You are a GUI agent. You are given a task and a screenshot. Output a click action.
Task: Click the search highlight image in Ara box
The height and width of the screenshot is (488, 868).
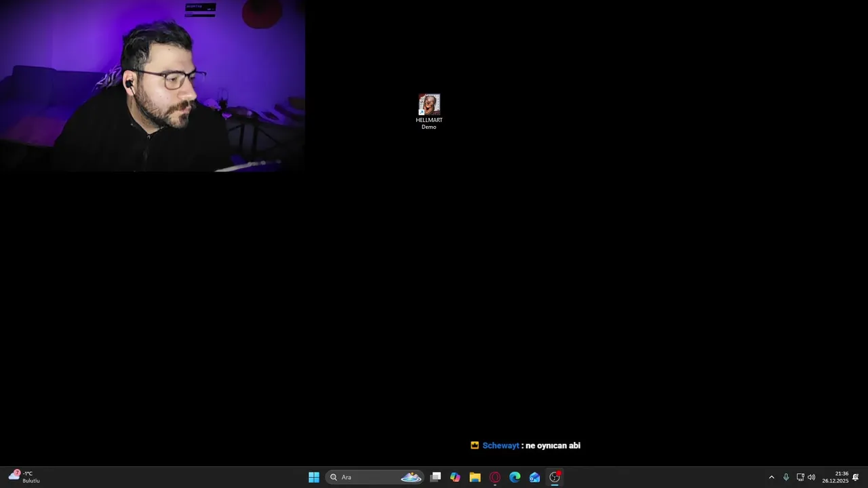click(411, 477)
